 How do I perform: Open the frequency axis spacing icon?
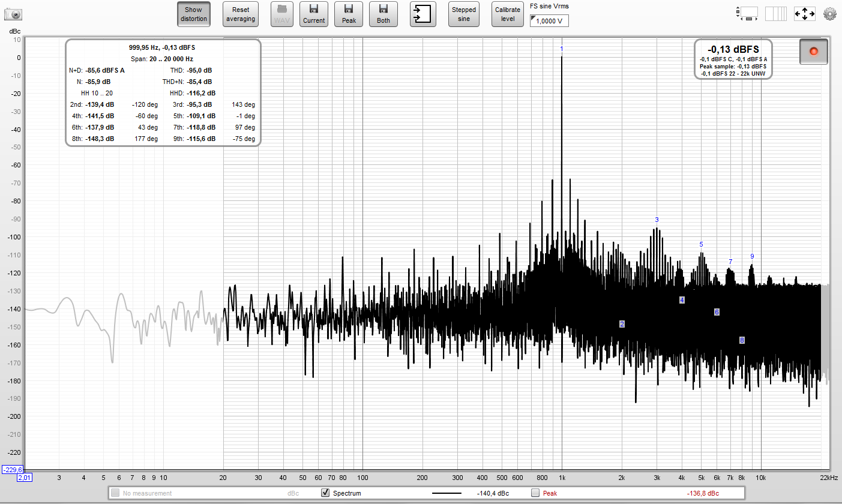[776, 13]
